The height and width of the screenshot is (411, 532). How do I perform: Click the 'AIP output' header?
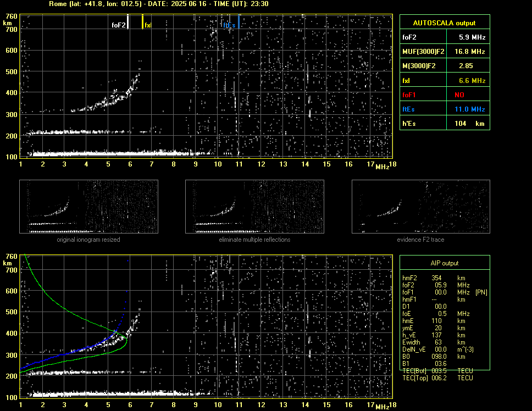445,263
